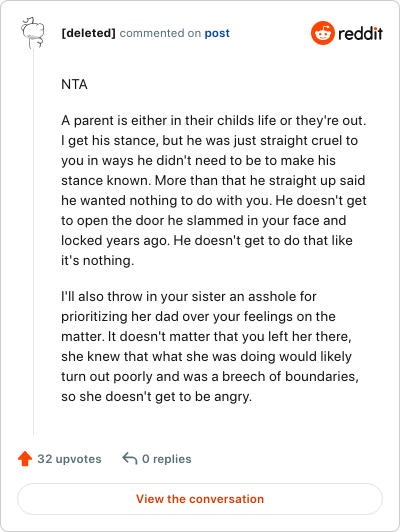
Task: Click the line starting 'I'll also throw in'
Action: [x=189, y=297]
